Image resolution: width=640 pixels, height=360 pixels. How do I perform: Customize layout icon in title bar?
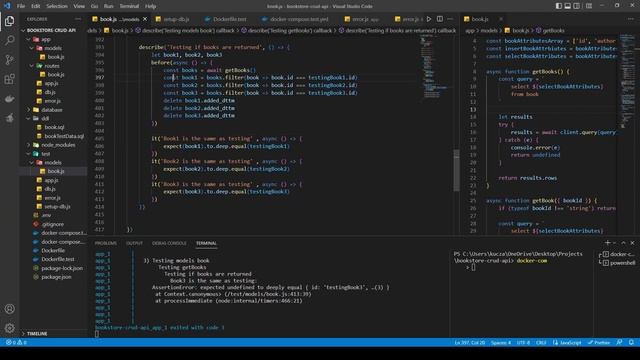[589, 6]
